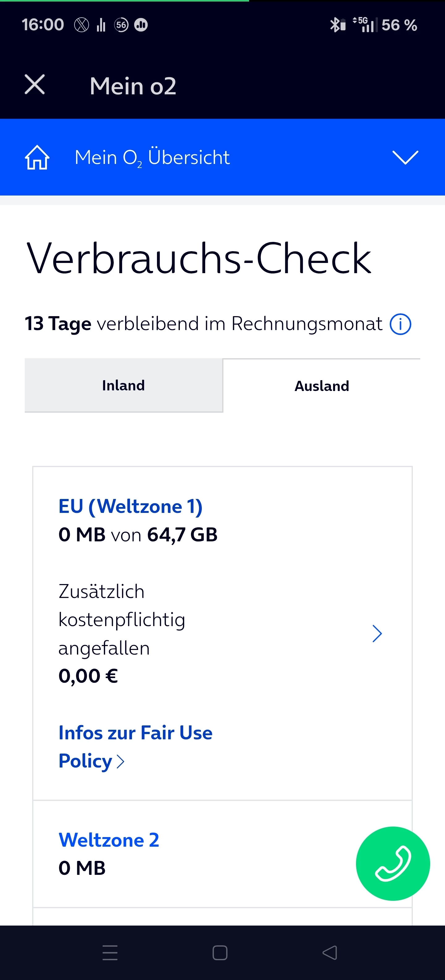Tap the Mein O2 Übersicht label
This screenshot has width=445, height=980.
[x=152, y=157]
